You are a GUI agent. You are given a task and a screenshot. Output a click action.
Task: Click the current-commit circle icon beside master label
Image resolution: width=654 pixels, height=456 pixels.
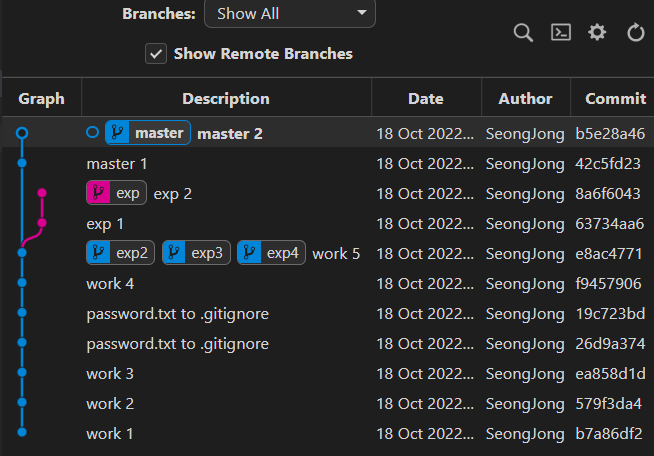coord(93,132)
